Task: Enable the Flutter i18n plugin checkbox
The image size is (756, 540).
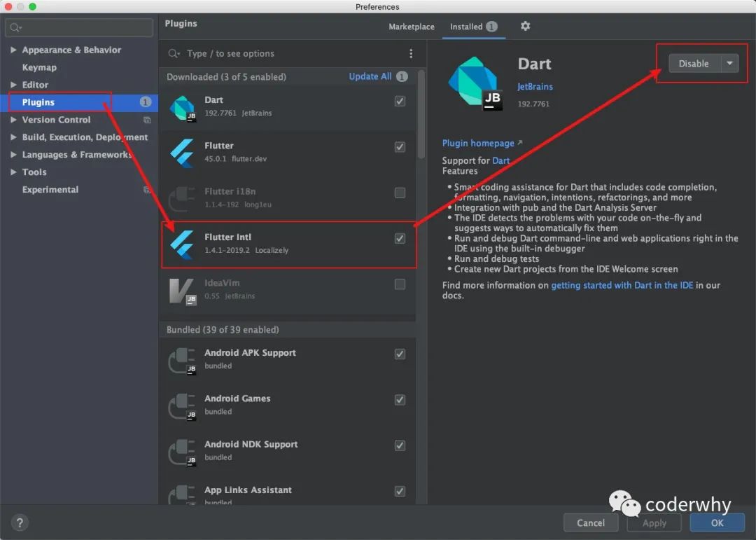Action: (400, 193)
